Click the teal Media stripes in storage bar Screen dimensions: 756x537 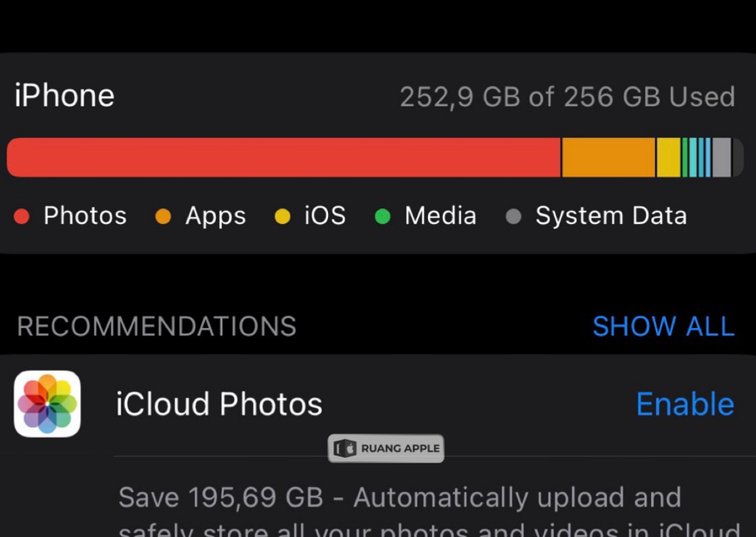tap(697, 157)
